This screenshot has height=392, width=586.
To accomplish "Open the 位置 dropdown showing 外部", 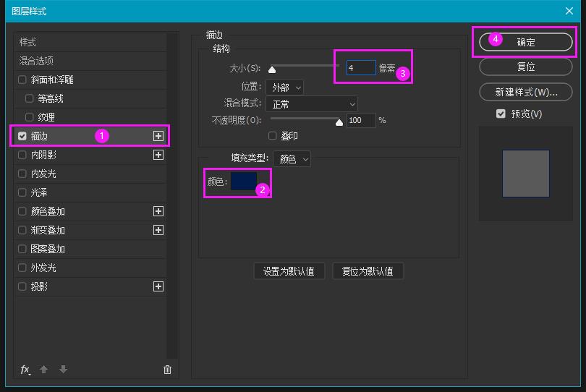I will [285, 88].
